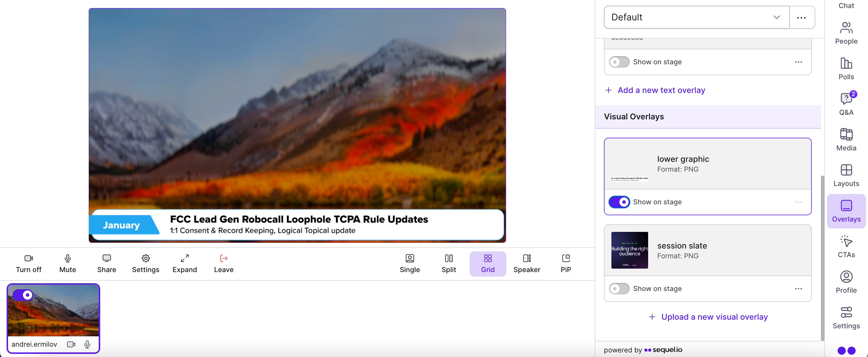Open more options next to Default dropdown
Screen dimensions: 868x357
click(x=802, y=17)
